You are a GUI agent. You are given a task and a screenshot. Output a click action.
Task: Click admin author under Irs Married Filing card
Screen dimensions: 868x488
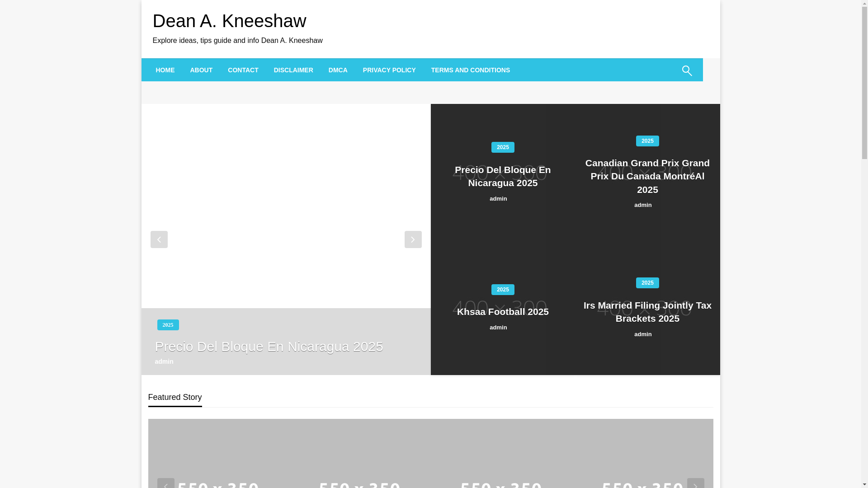pyautogui.click(x=643, y=334)
